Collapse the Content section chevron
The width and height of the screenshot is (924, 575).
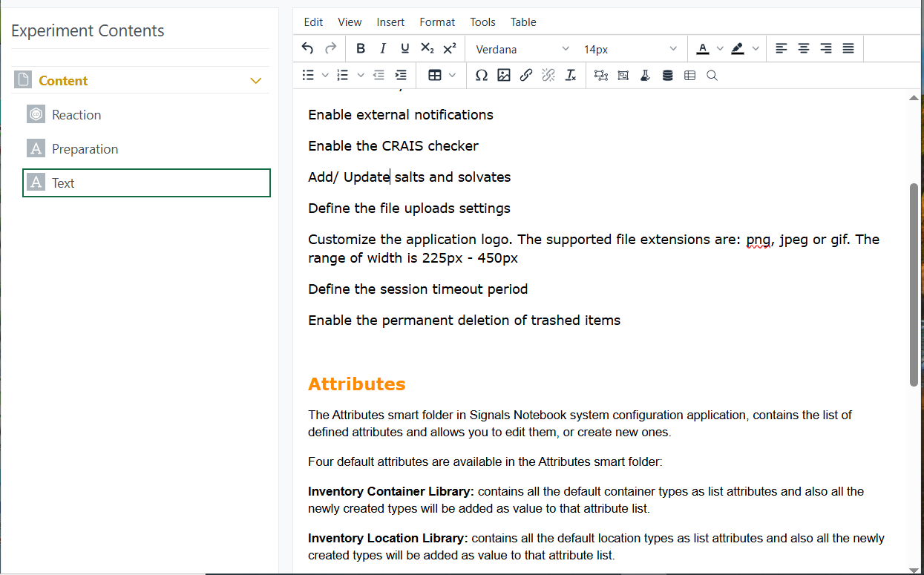point(256,81)
